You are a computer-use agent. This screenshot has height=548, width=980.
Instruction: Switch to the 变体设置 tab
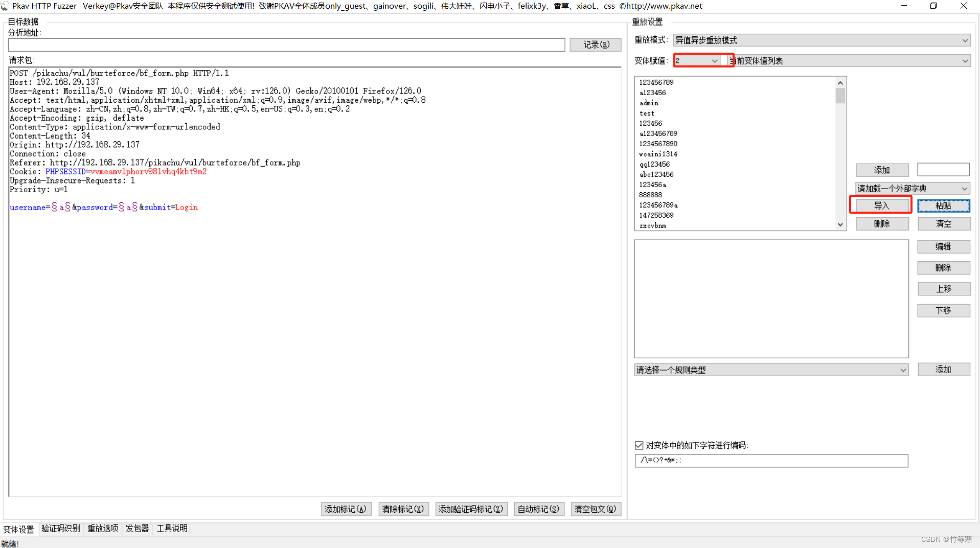tap(19, 529)
